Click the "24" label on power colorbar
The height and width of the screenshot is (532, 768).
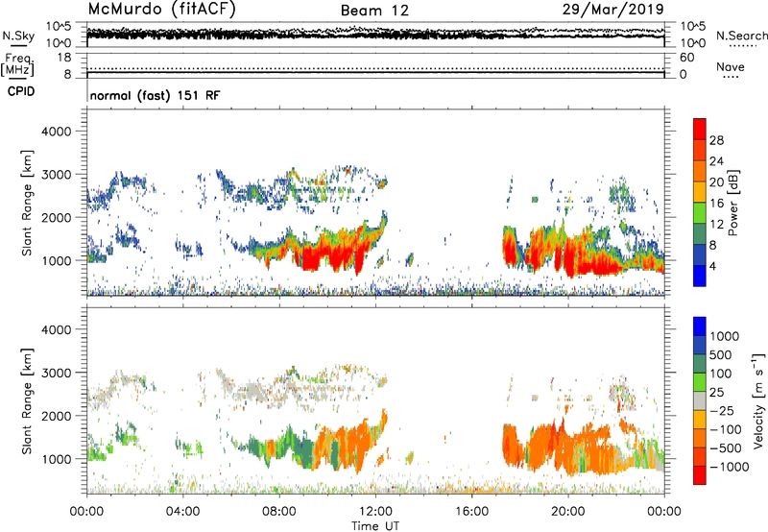tap(716, 161)
